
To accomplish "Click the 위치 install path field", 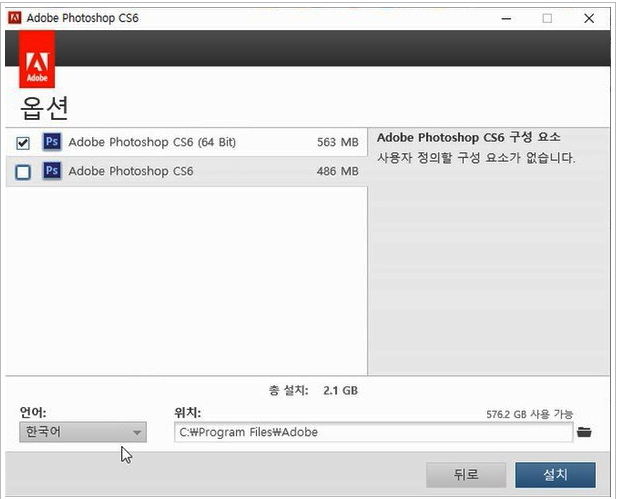I will coord(373,432).
